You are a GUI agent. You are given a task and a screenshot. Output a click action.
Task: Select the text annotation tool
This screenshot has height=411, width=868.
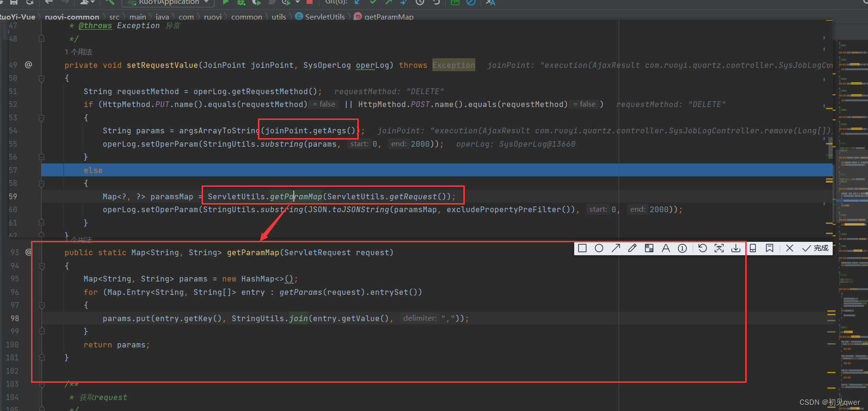666,248
